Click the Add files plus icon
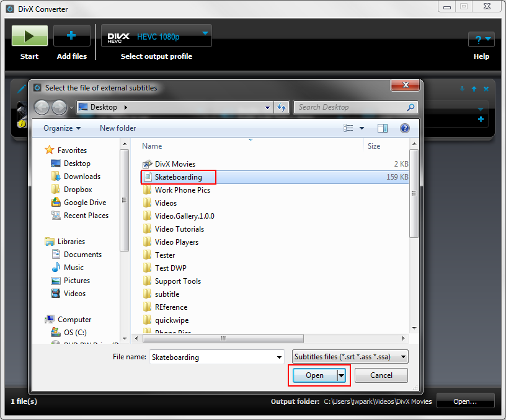Screen dimensions: 506x420 [71, 35]
